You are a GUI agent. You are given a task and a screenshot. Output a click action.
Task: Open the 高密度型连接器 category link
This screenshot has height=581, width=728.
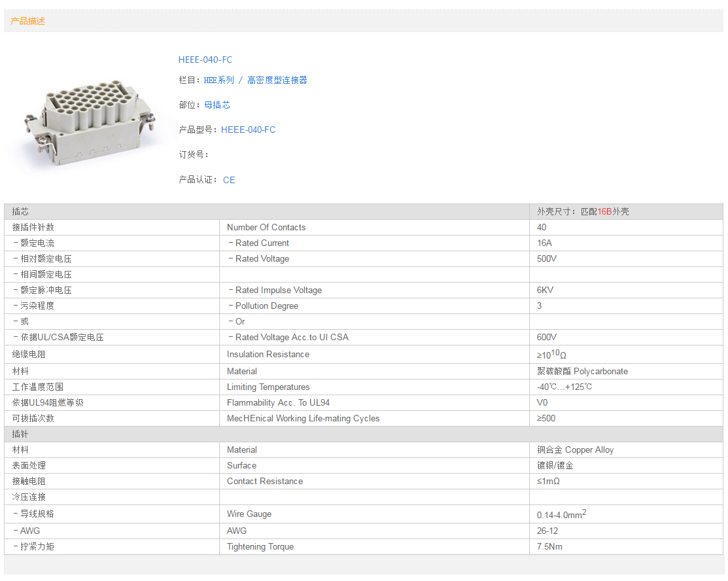coord(277,80)
